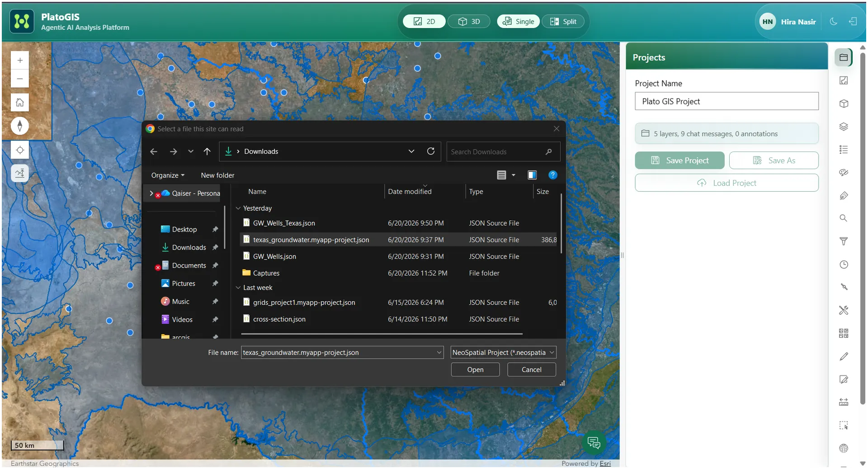The image size is (868, 469).
Task: Open the elevation profile tool on the map
Action: tap(20, 173)
